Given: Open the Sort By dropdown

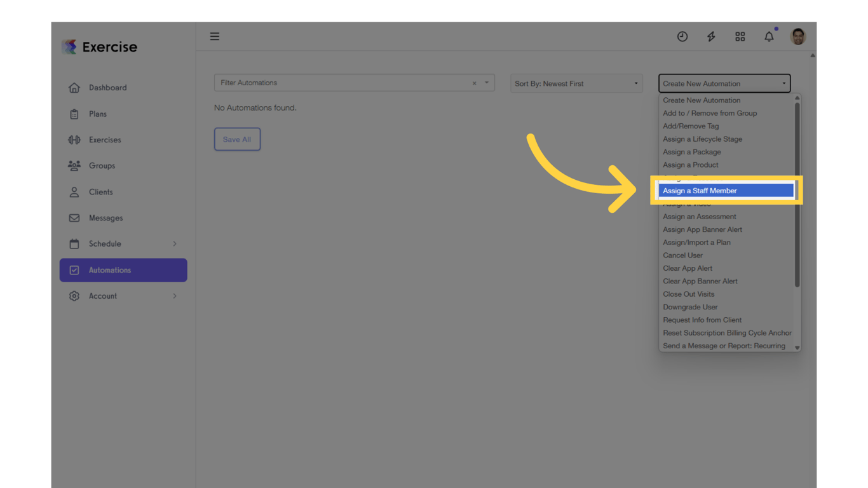Looking at the screenshot, I should (x=576, y=83).
